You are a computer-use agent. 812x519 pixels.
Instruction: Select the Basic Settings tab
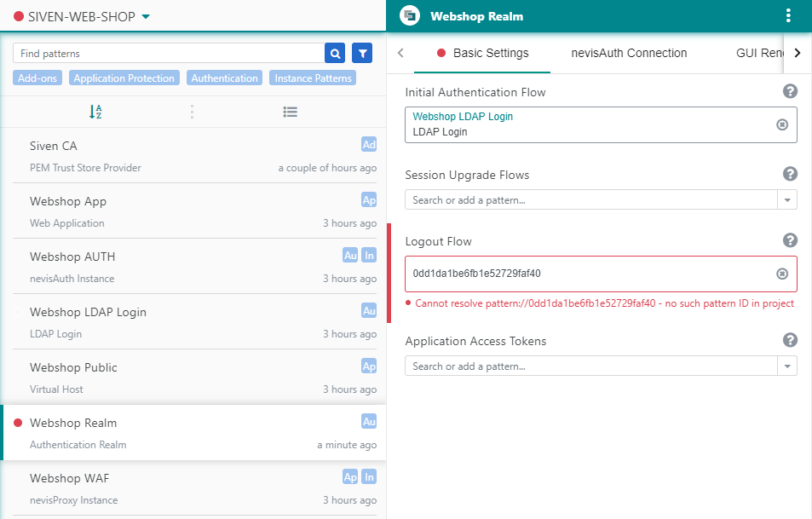(x=490, y=53)
